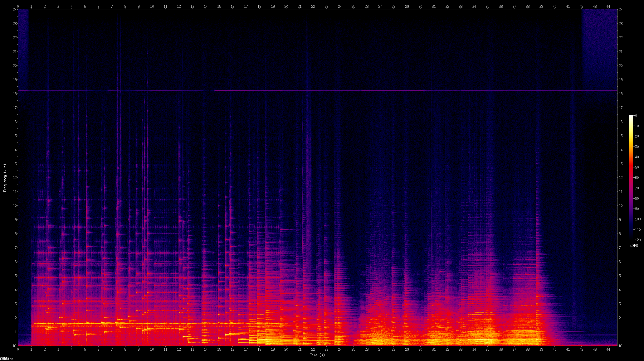
Task: Click the 24 kHz label on right frequency axis
Action: 621,10
